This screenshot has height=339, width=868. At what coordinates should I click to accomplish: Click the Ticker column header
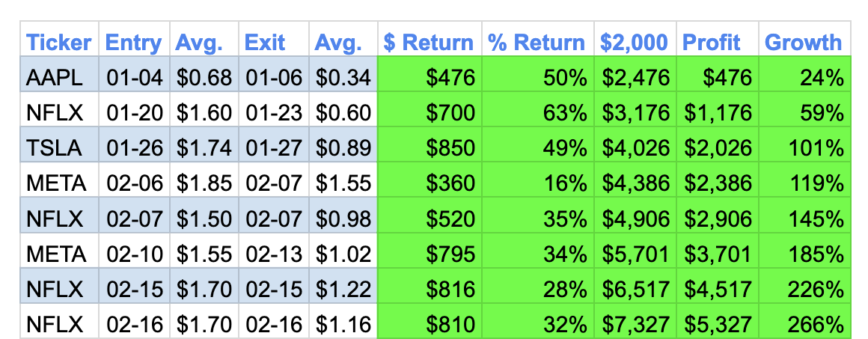tap(59, 42)
